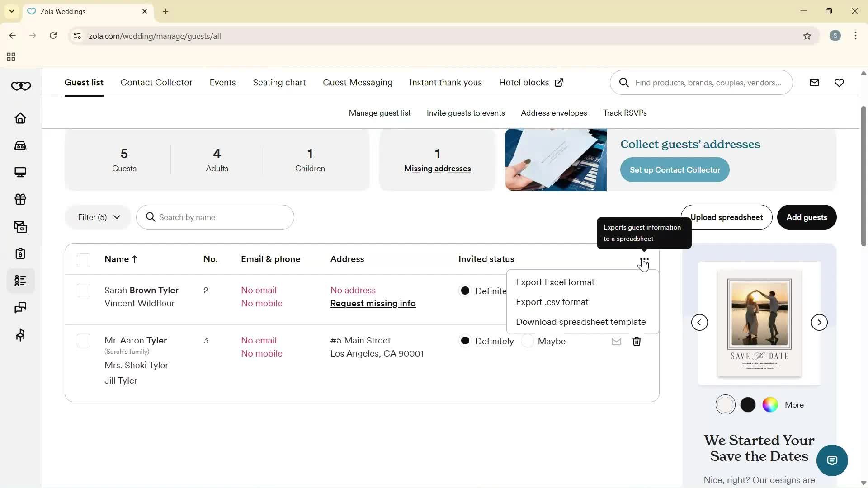Email Aaron Tyler via the envelope icon
The height and width of the screenshot is (488, 868).
pyautogui.click(x=616, y=342)
